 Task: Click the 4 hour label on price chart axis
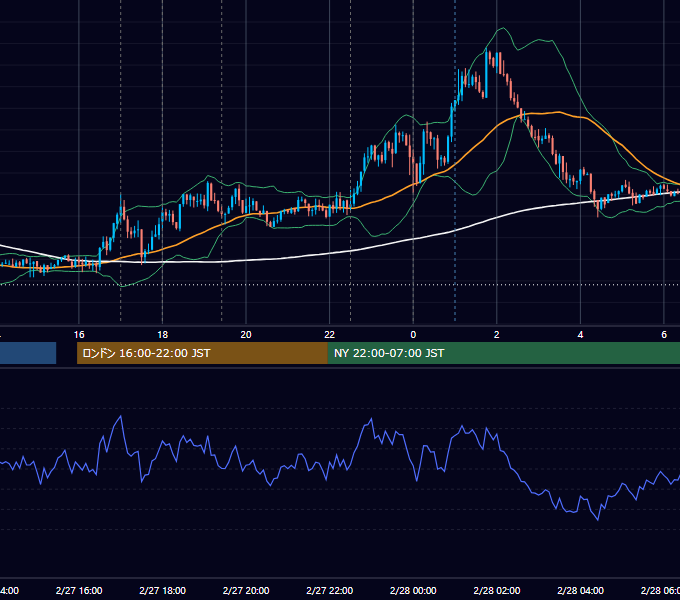pos(580,335)
